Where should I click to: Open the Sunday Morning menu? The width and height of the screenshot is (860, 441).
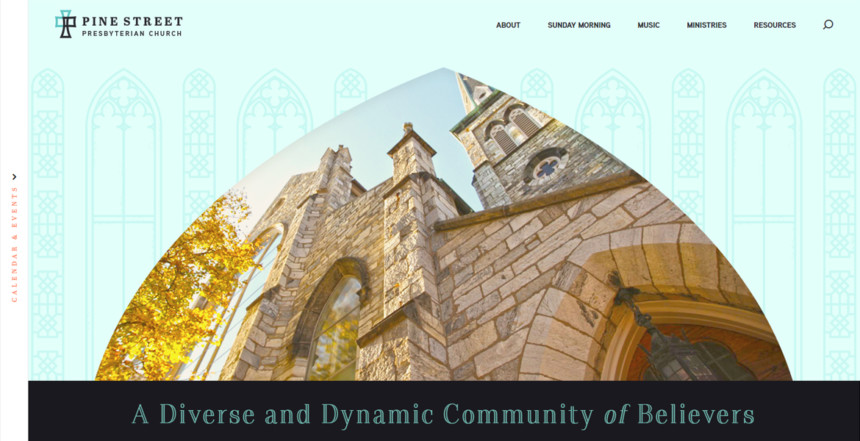coord(579,25)
